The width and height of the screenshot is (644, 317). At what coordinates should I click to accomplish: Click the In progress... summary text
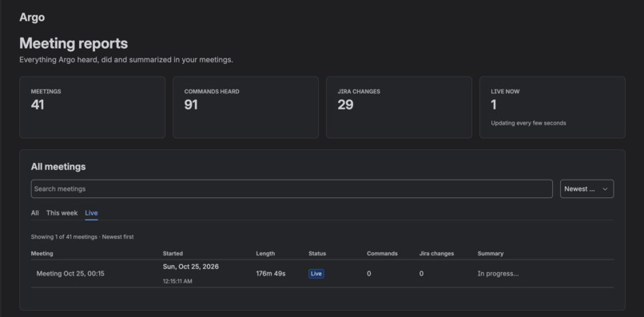498,273
